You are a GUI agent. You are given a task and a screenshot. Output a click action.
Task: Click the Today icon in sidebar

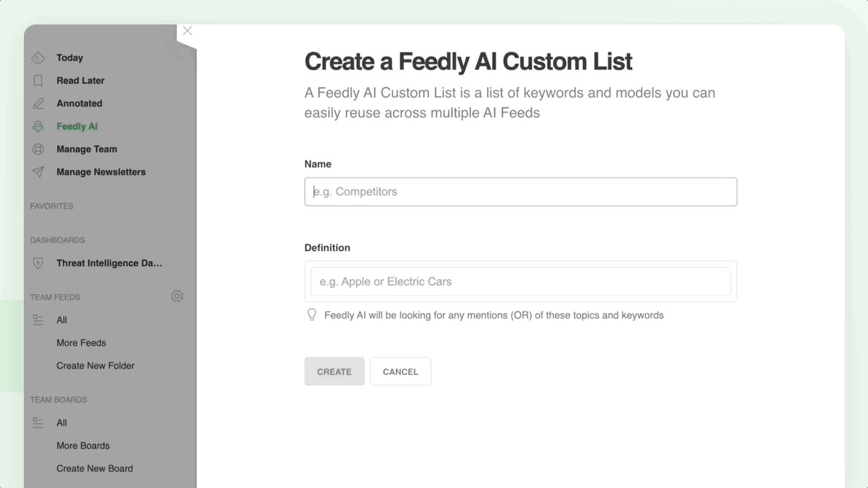click(x=38, y=58)
